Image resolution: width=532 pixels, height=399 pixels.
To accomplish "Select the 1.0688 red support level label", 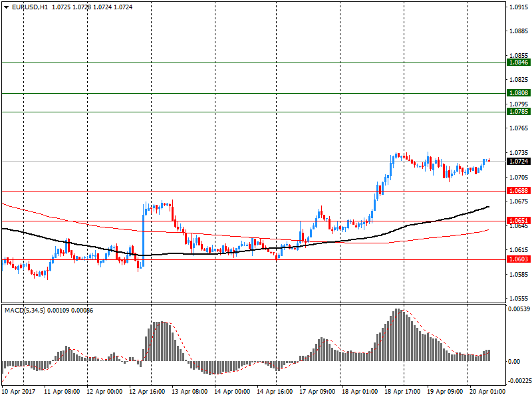I will click(x=519, y=191).
